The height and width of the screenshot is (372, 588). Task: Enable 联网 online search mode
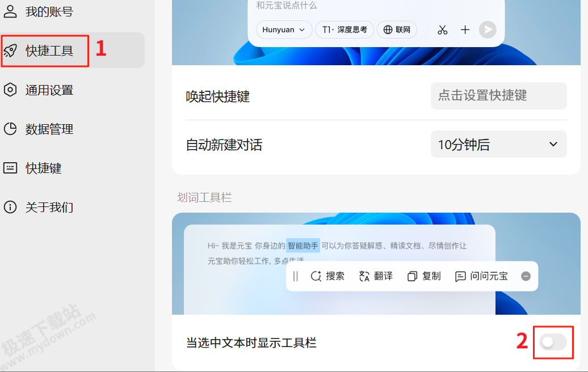coord(397,29)
